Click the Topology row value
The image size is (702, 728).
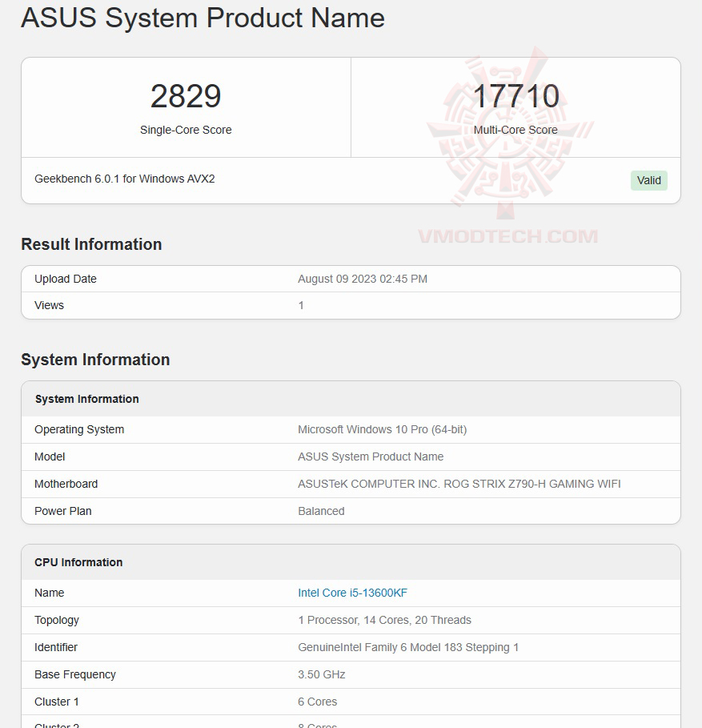point(384,620)
